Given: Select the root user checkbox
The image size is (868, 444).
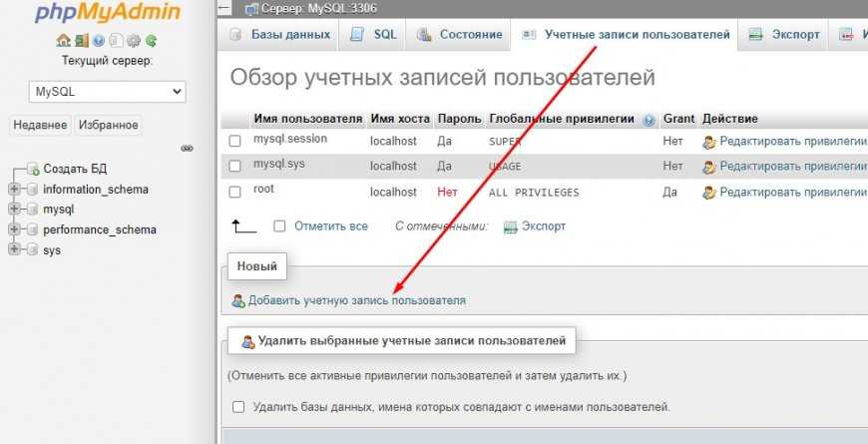Looking at the screenshot, I should click(x=235, y=192).
